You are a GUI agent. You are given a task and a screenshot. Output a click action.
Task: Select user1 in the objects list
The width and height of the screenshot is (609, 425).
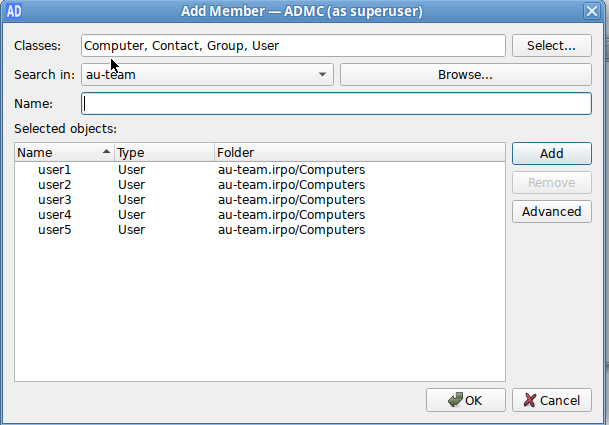point(55,170)
